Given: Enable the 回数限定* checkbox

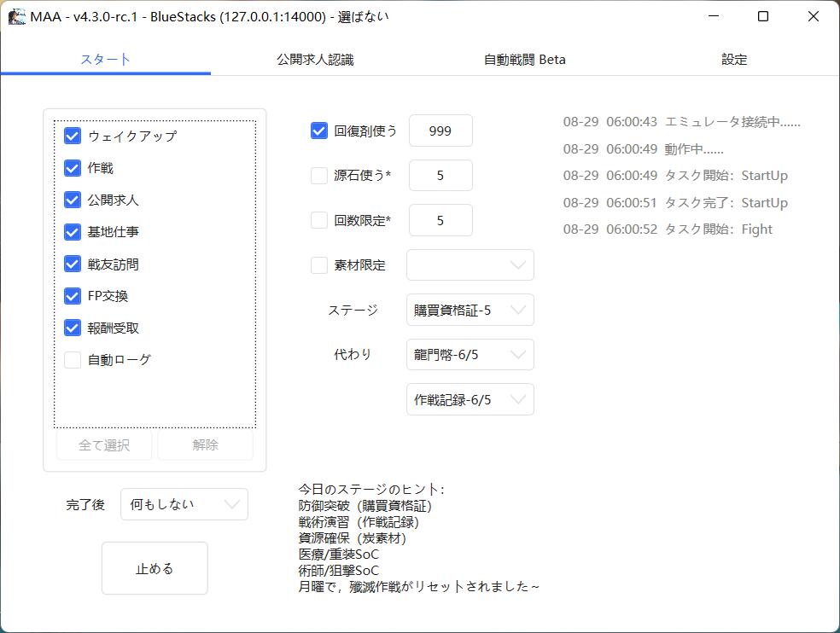Looking at the screenshot, I should (x=318, y=220).
